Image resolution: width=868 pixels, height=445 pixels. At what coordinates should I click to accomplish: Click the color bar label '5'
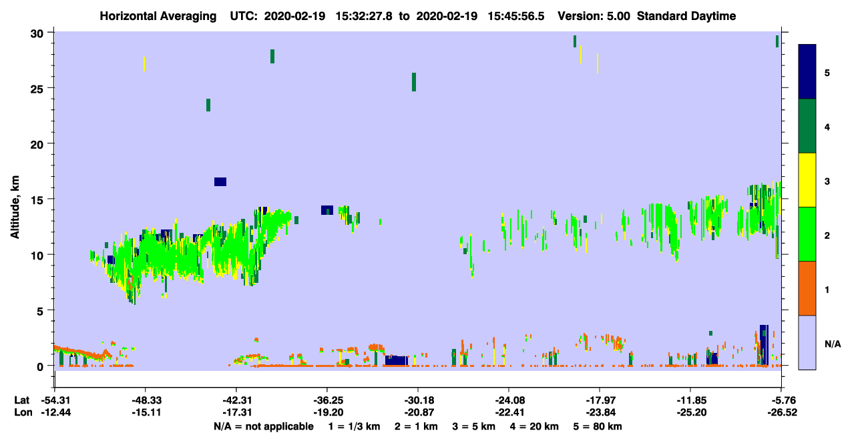pos(827,73)
